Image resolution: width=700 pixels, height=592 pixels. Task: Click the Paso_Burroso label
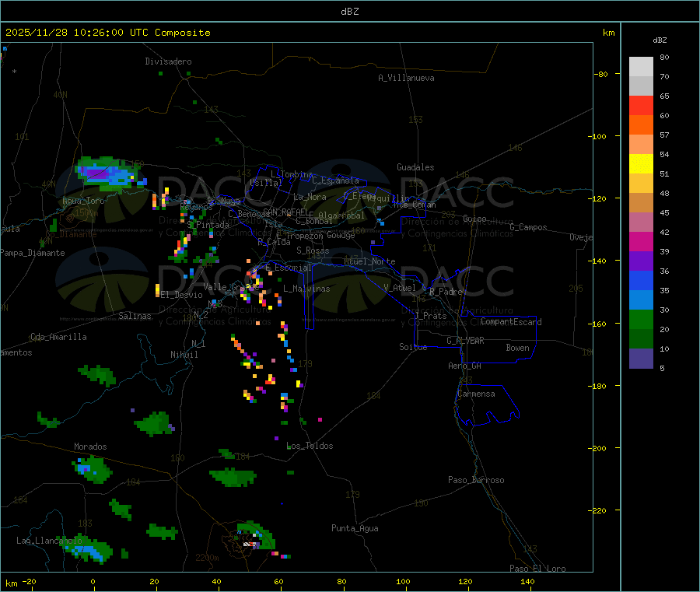coord(476,480)
